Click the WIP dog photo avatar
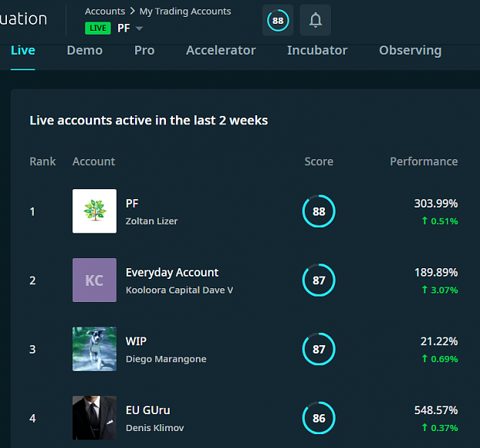 [x=94, y=349]
